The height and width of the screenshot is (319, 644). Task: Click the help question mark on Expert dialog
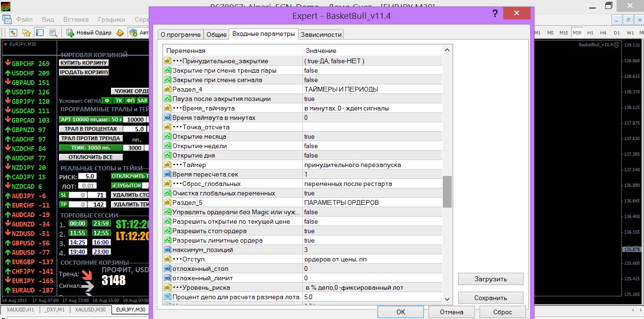tap(495, 14)
